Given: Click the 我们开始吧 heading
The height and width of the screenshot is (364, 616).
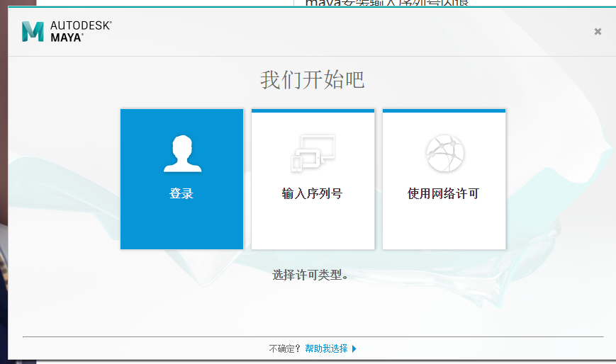Looking at the screenshot, I should 313,80.
